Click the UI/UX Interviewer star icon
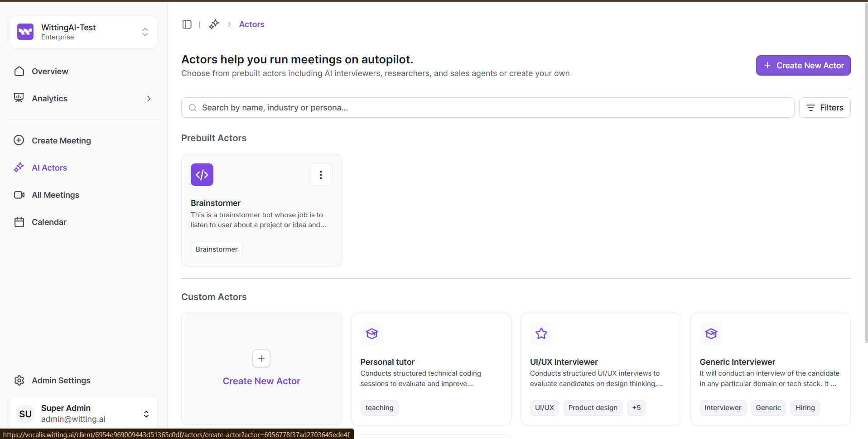868x439 pixels. [x=541, y=334]
